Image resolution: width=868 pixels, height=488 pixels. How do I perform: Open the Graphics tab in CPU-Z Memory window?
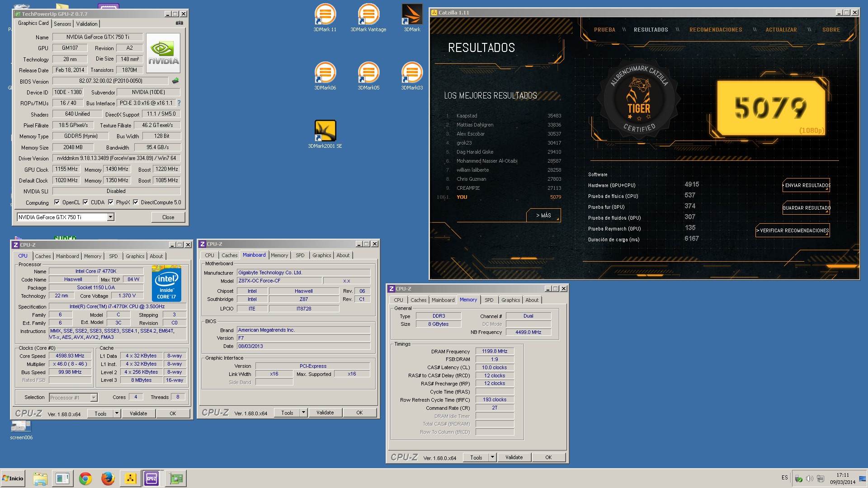(x=510, y=300)
